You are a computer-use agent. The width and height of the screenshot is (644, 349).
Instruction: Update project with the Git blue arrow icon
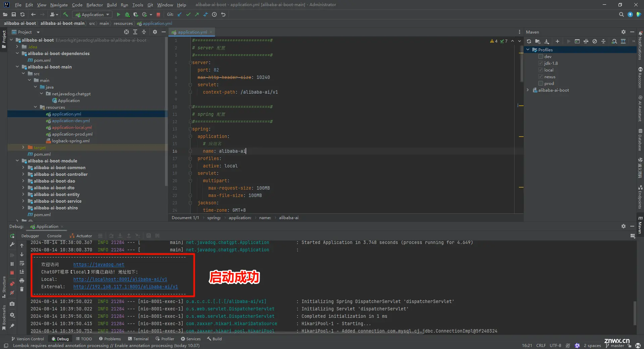pos(179,14)
